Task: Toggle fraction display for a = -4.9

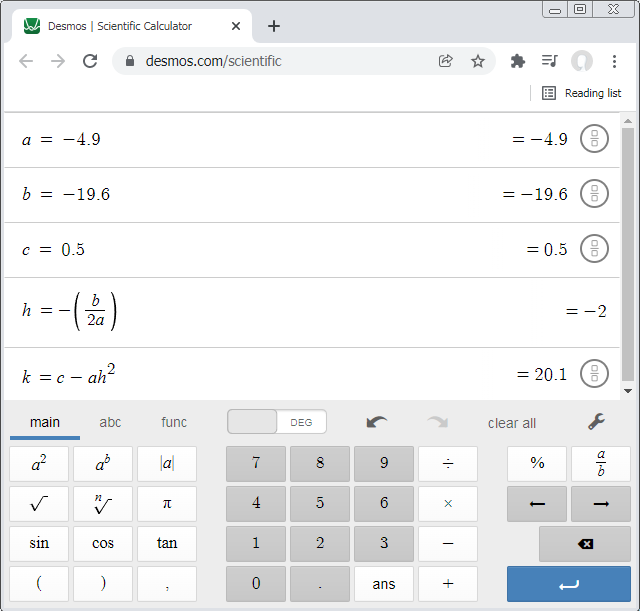Action: tap(594, 138)
